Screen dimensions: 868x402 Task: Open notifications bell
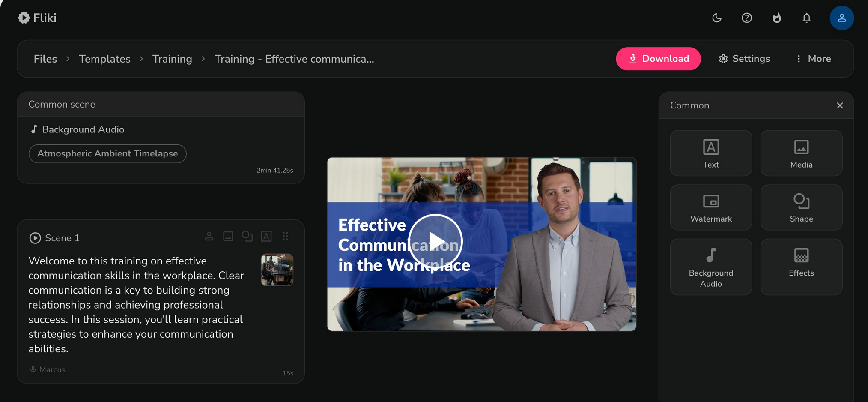[x=806, y=18]
